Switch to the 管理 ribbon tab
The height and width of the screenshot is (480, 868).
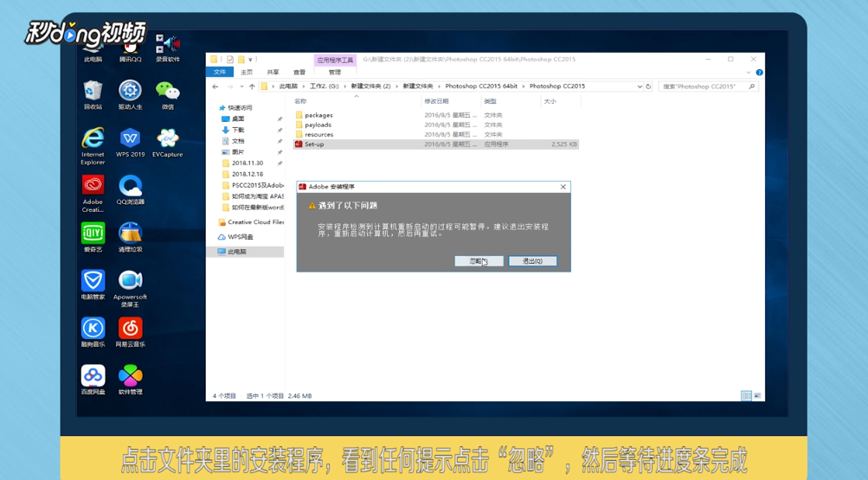335,73
